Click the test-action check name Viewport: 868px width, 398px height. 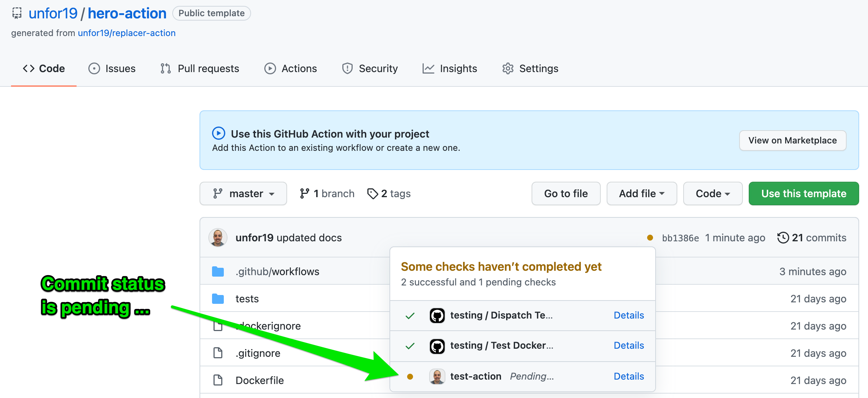click(x=476, y=376)
